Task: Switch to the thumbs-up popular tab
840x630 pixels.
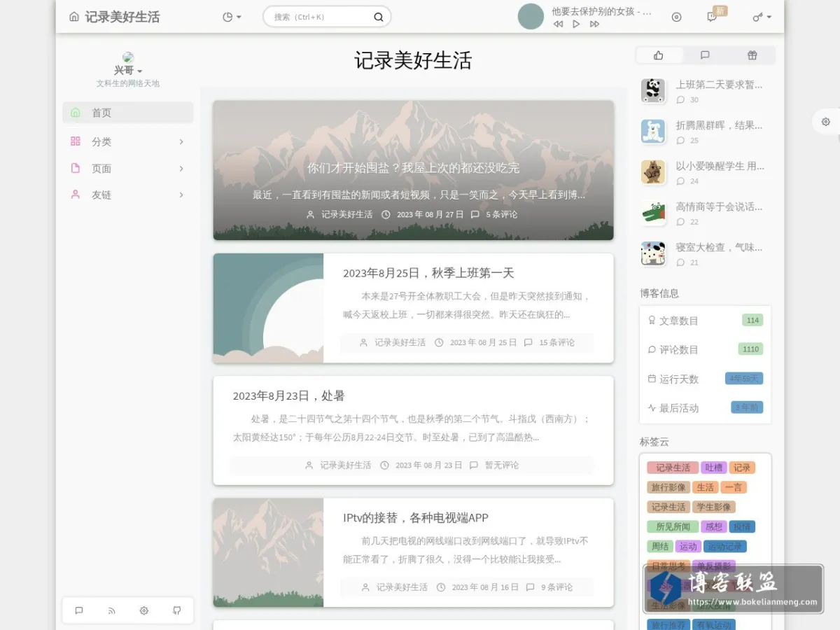Action: point(659,55)
